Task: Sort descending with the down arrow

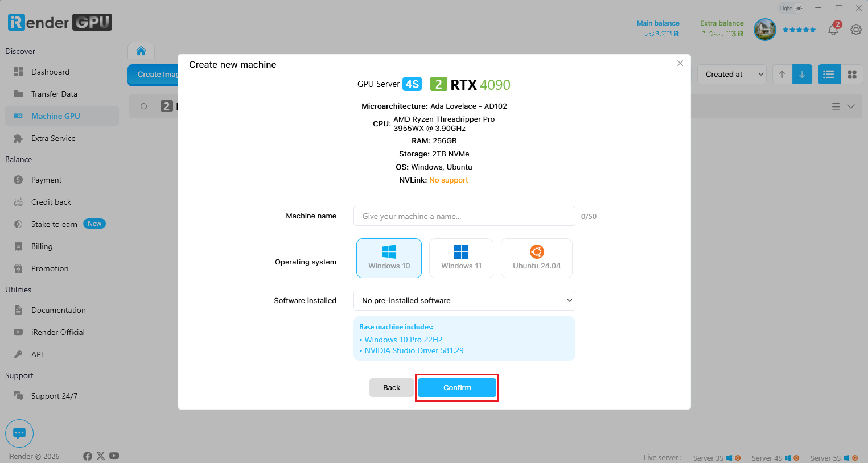Action: point(802,75)
